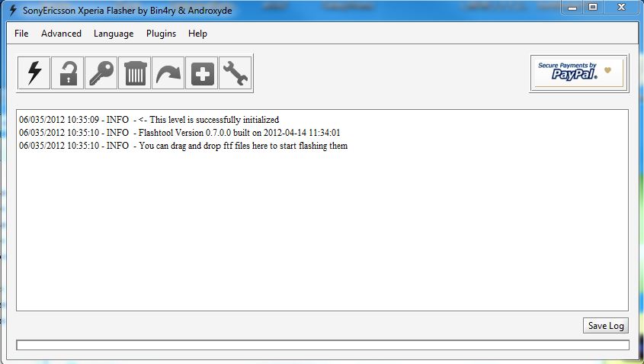Close the Xperia Flasher window
644x364 pixels.
(x=621, y=7)
